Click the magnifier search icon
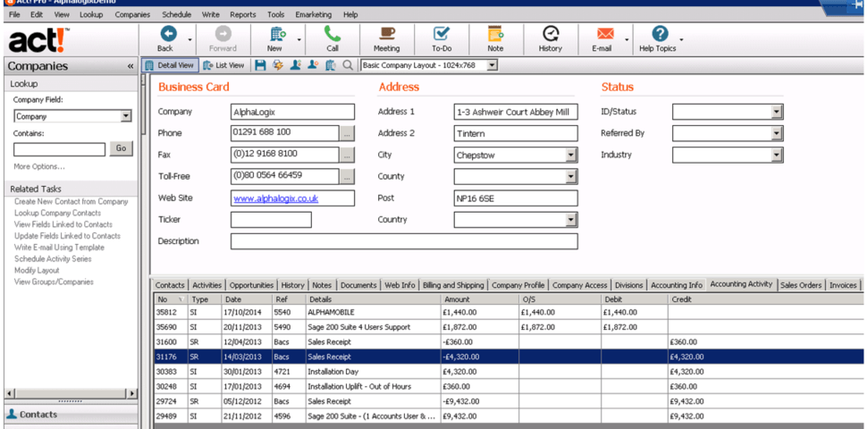This screenshot has height=429, width=868. (348, 65)
